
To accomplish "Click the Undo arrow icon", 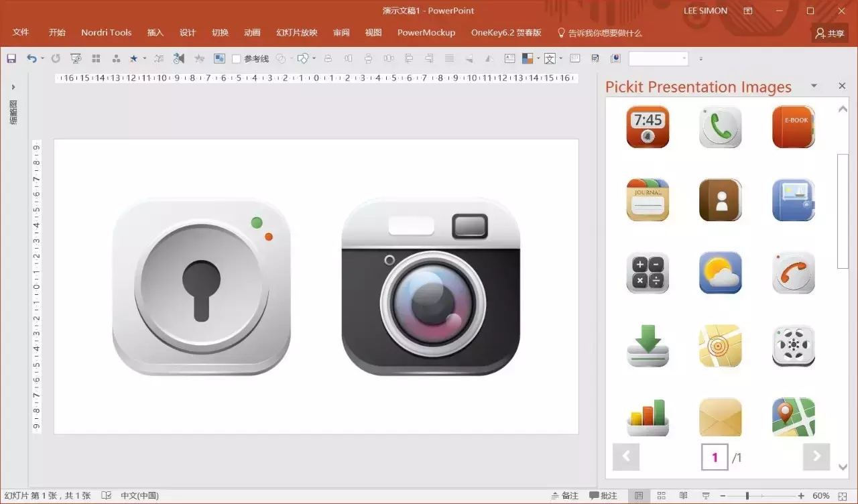I will click(x=32, y=59).
